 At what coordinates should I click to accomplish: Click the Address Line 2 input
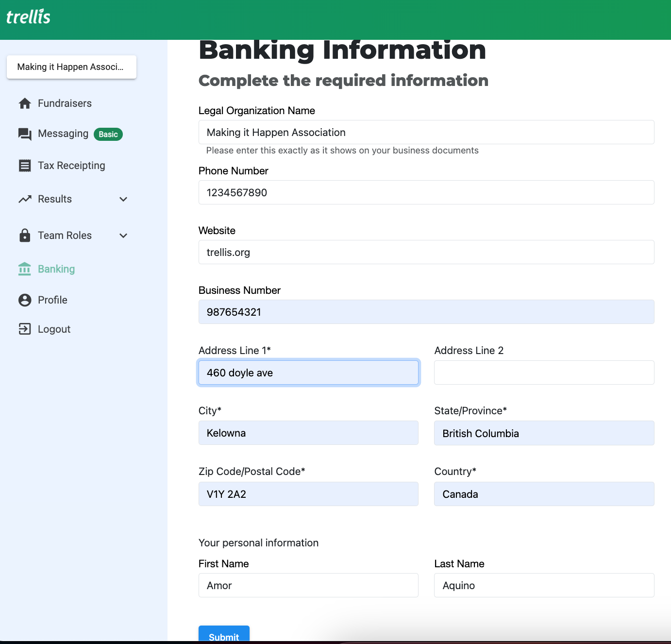click(543, 373)
